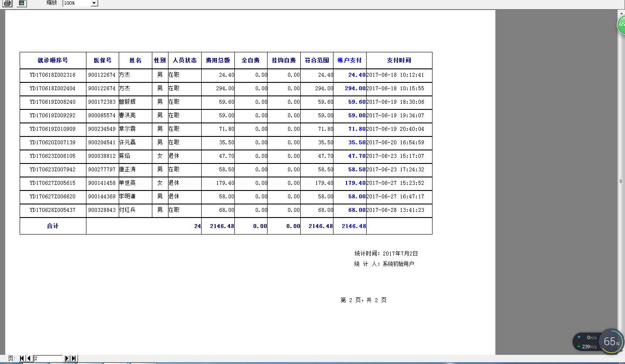Click blue account payment 179.40

coord(355,183)
